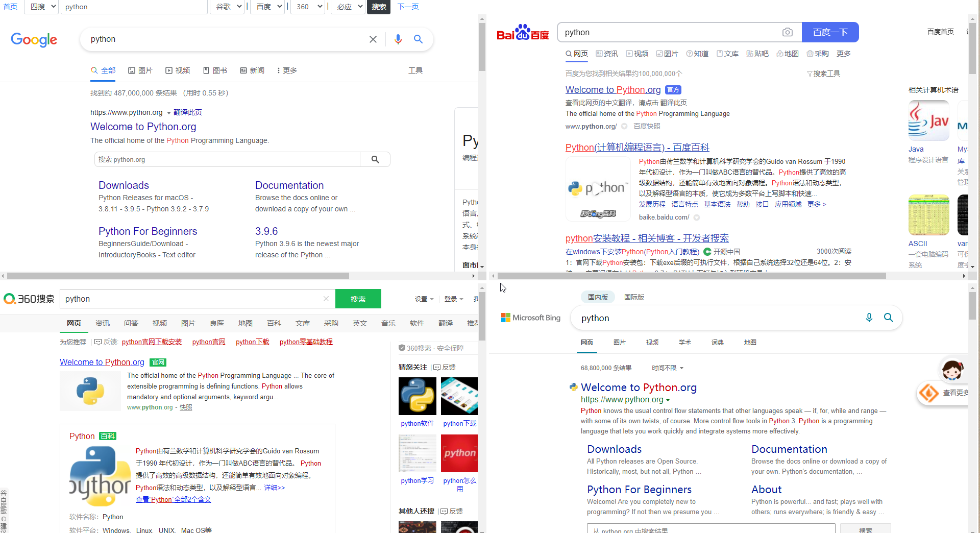Select the Bing 学术 tab
The width and height of the screenshot is (980, 533).
point(685,342)
